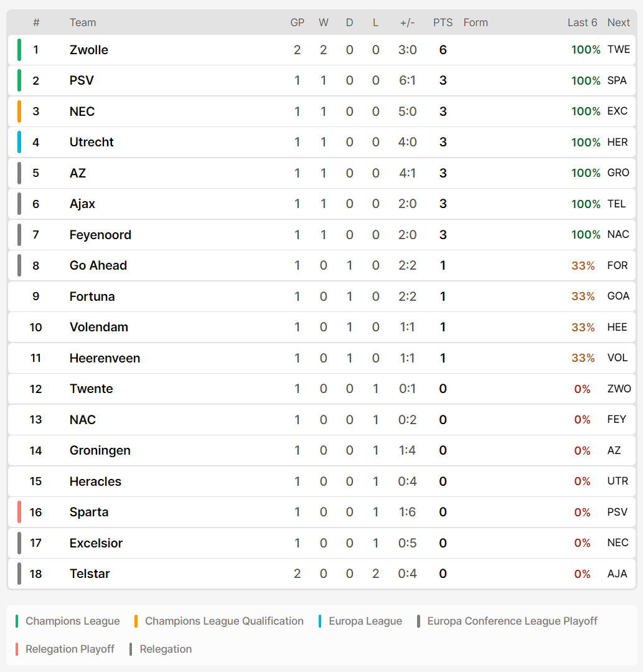Click the red Relegation Playoff legend marker

coord(17,650)
